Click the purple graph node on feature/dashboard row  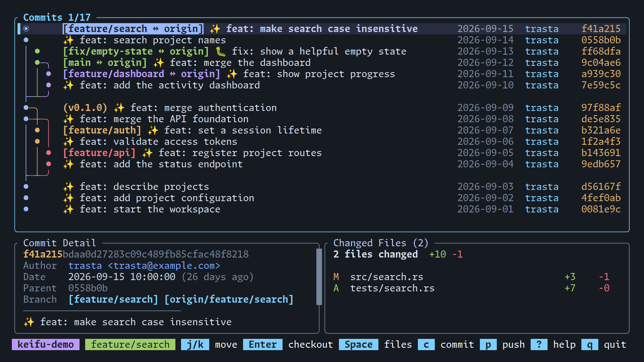pyautogui.click(x=49, y=74)
